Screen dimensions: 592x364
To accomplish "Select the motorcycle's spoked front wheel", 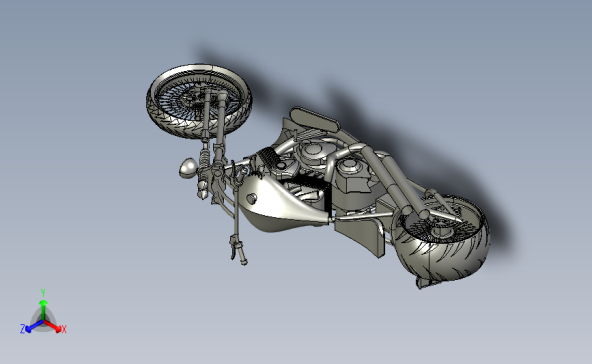I will (199, 101).
